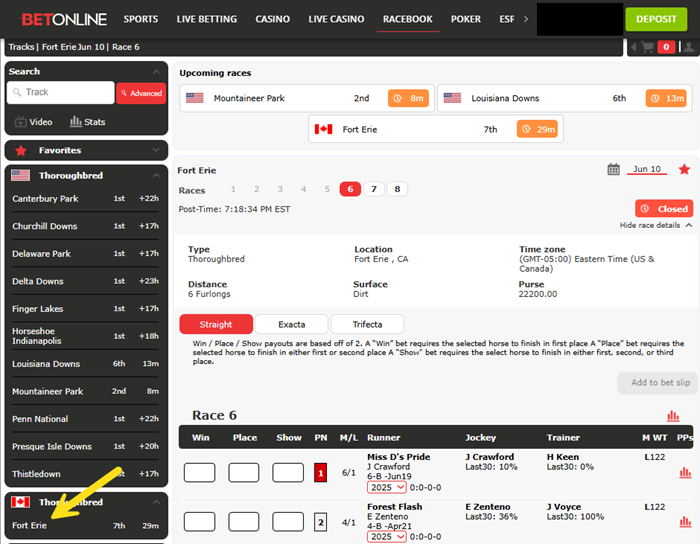Click the bet slip count badge
Screen dimensions: 700x544
666,47
